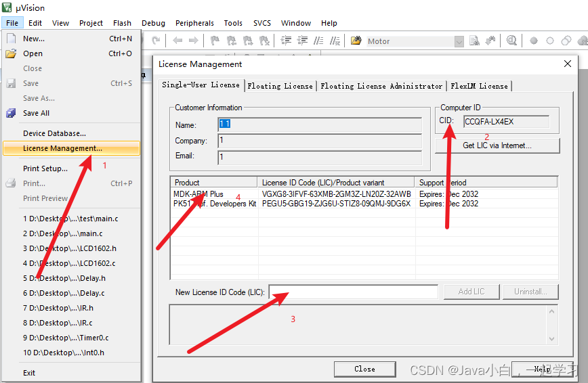Click the Motor search text box

click(409, 41)
